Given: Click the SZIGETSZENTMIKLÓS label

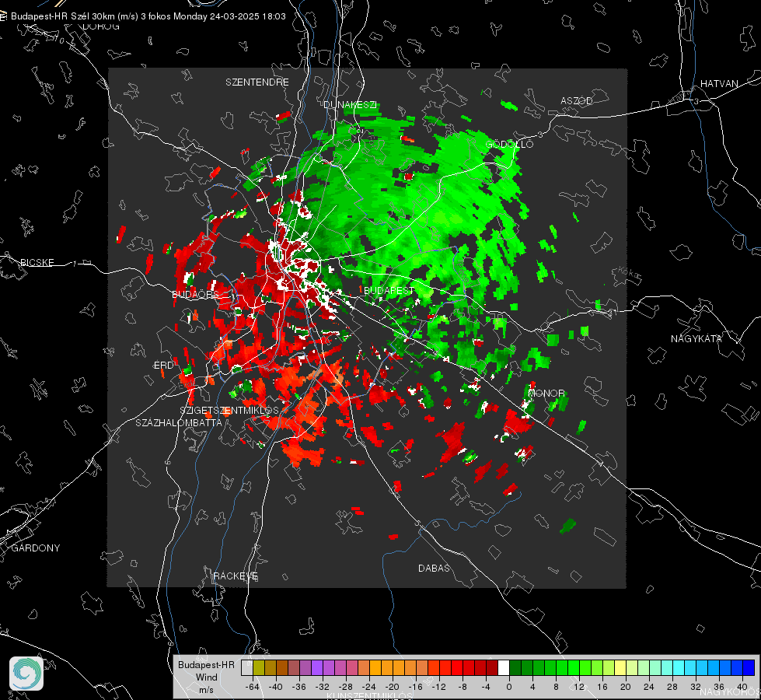Looking at the screenshot, I should pos(229,411).
